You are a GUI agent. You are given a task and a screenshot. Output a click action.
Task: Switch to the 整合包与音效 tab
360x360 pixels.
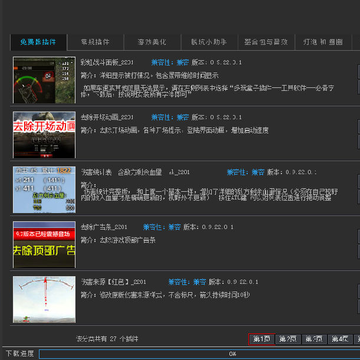[x=266, y=42]
